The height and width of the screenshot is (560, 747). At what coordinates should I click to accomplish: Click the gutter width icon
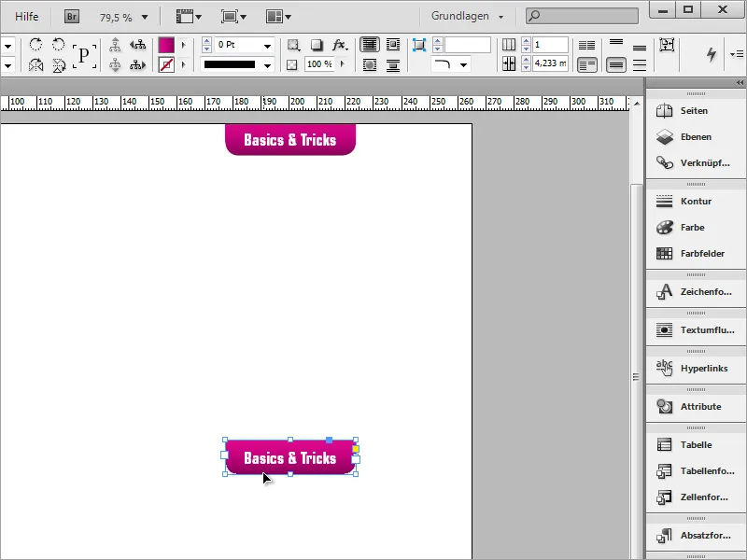509,63
